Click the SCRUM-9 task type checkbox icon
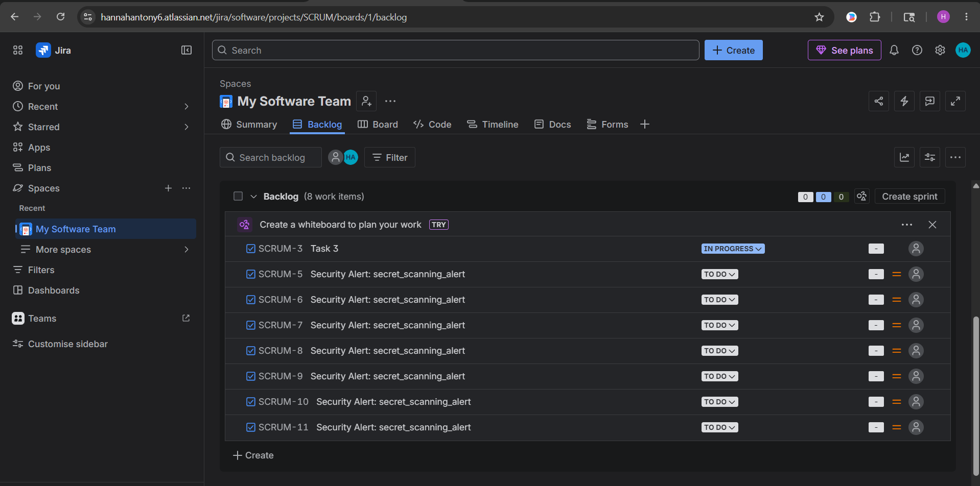Viewport: 980px width, 486px height. coord(251,376)
